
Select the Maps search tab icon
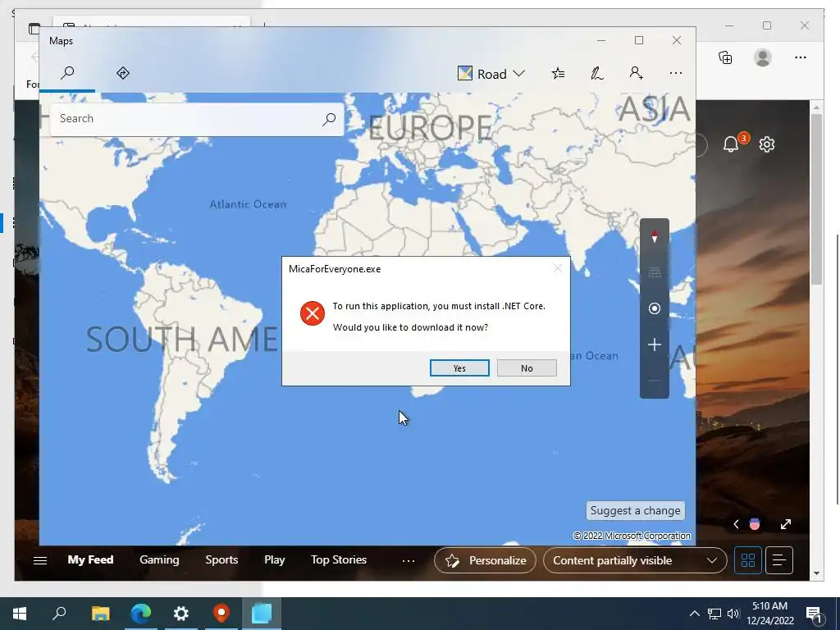point(67,73)
